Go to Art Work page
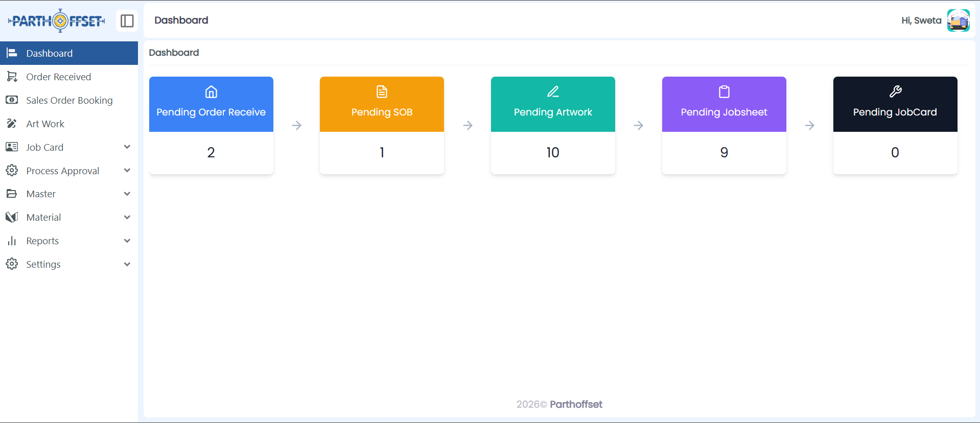Viewport: 980px width, 423px height. tap(45, 124)
